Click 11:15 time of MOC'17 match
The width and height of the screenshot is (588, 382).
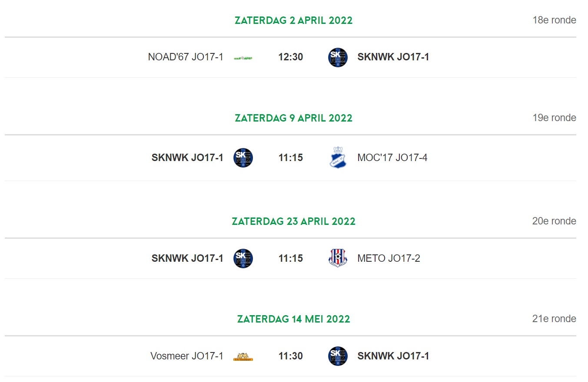[291, 158]
